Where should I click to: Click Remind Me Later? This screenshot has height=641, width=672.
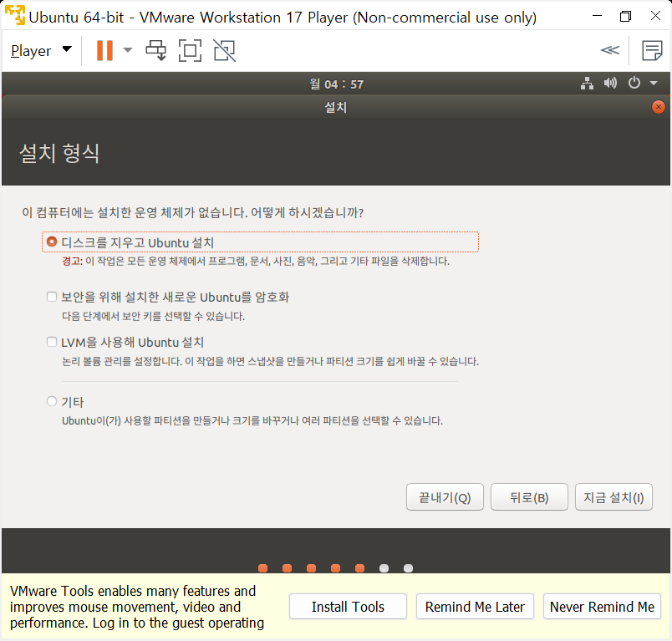coord(475,606)
